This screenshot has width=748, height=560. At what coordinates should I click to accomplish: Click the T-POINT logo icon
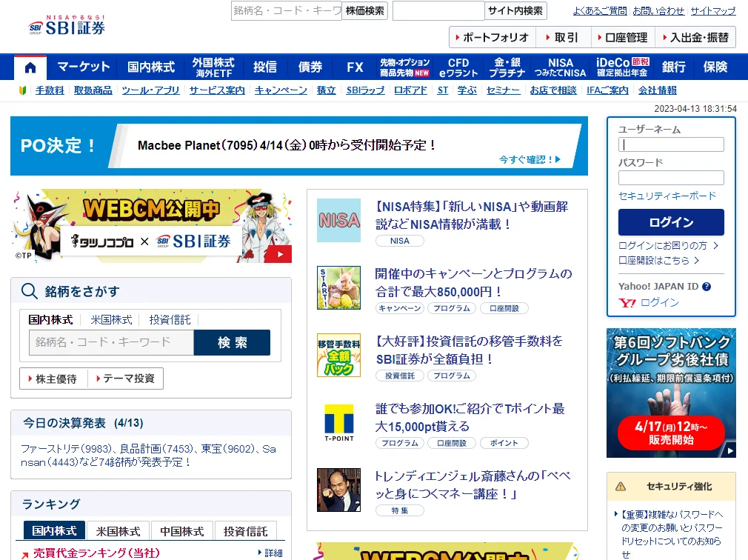(x=338, y=424)
